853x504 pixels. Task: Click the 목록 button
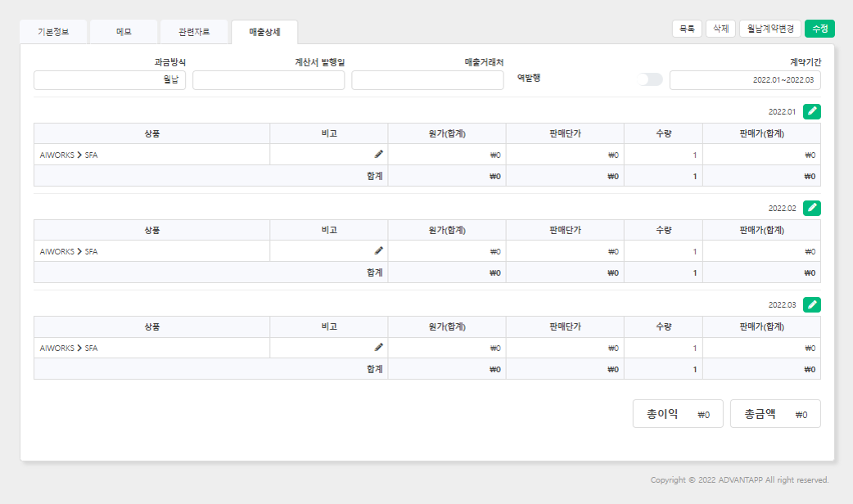pos(687,29)
